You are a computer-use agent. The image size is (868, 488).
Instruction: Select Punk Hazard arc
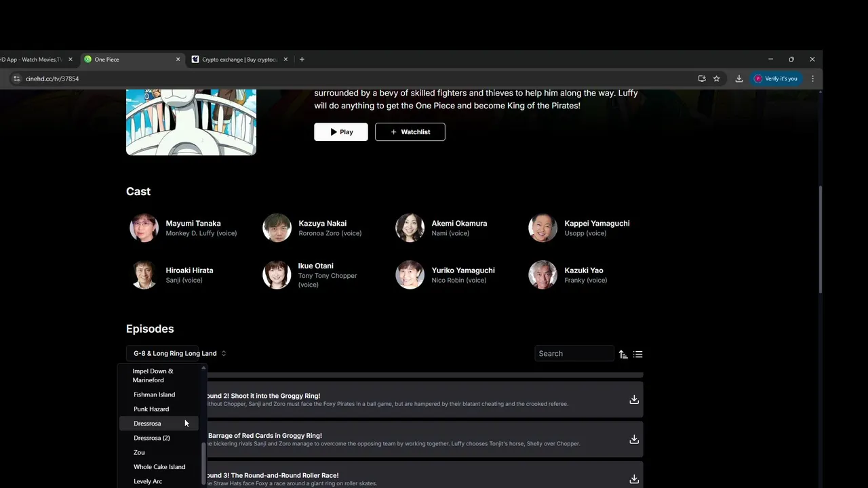click(x=159, y=409)
